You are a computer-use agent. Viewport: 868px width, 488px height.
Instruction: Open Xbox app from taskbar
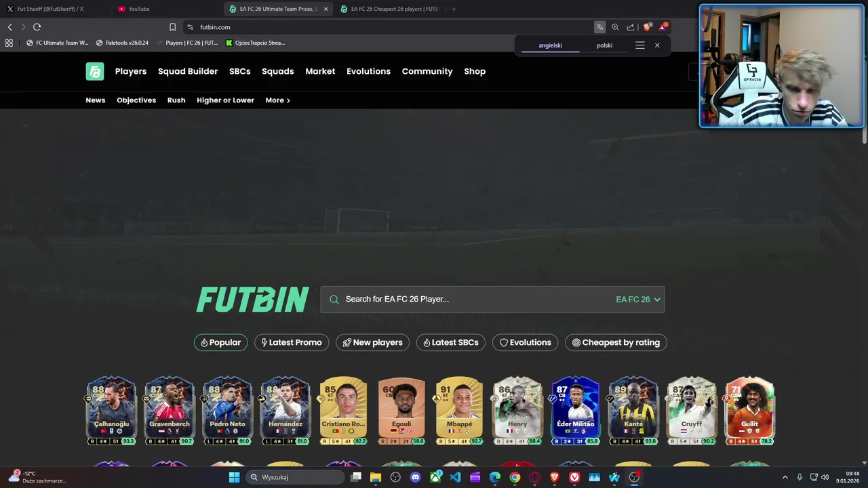click(x=435, y=477)
